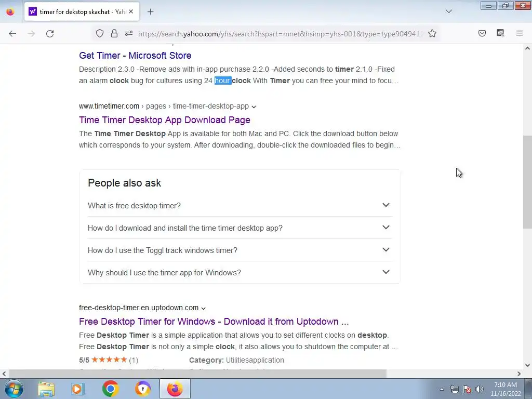The width and height of the screenshot is (532, 399).
Task: Click the horizontal scrollbar thumb
Action: 197,374
